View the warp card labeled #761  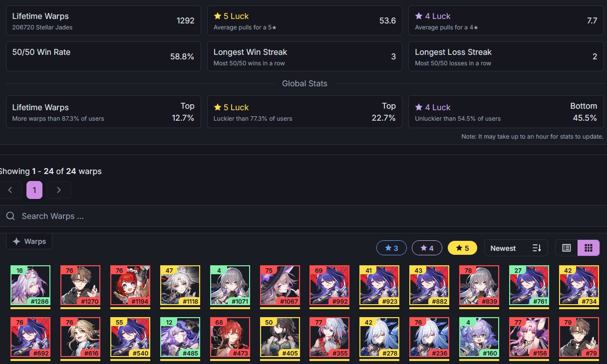point(529,285)
